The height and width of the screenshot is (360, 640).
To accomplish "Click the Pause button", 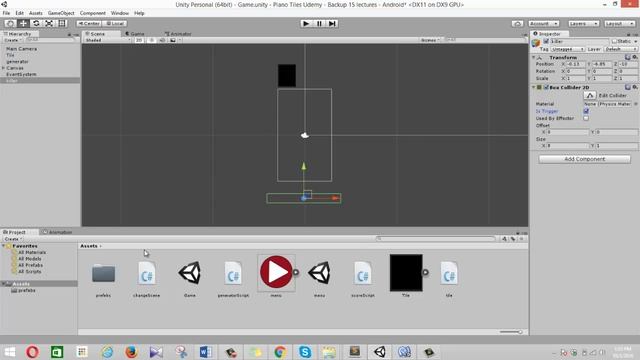I will pyautogui.click(x=319, y=24).
